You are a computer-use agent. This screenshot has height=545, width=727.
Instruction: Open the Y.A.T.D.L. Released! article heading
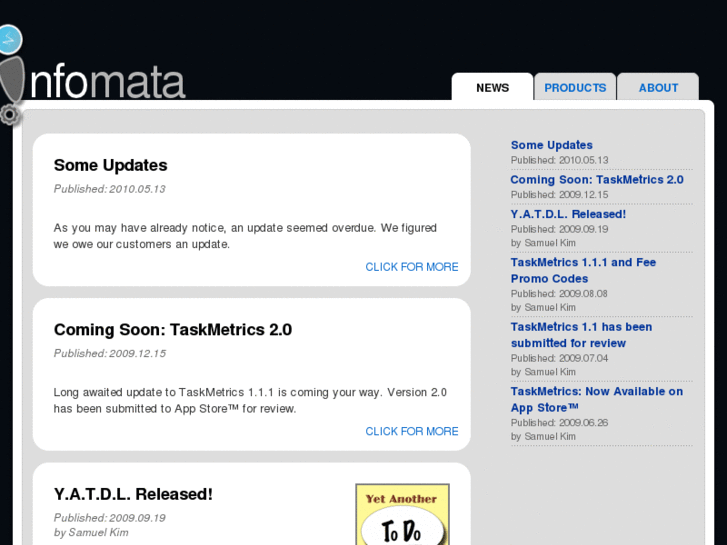tap(133, 494)
